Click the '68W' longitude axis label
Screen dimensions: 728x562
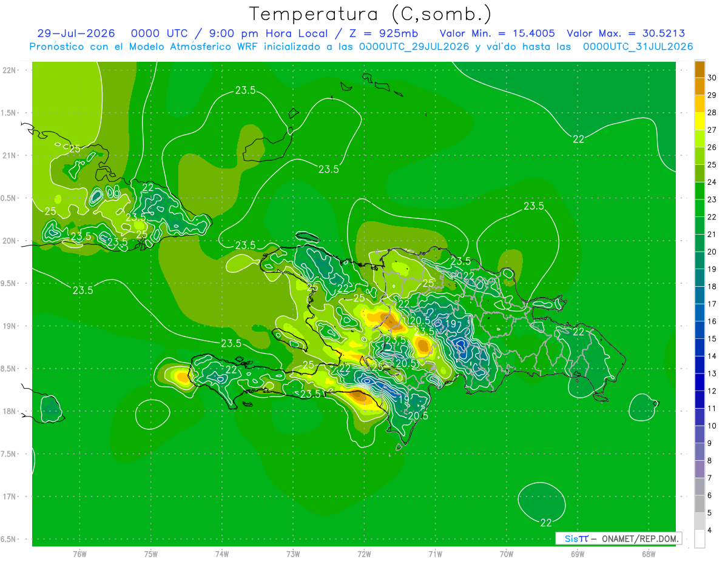[x=649, y=554]
